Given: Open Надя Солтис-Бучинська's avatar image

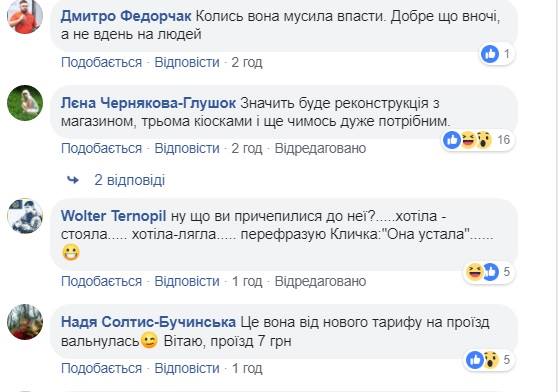Looking at the screenshot, I should pyautogui.click(x=25, y=322).
